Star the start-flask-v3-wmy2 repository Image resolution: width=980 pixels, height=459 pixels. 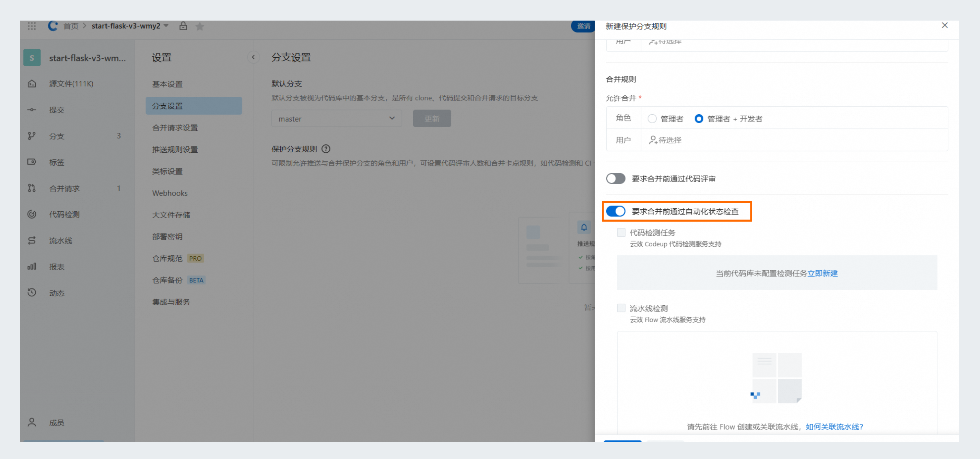pos(200,26)
